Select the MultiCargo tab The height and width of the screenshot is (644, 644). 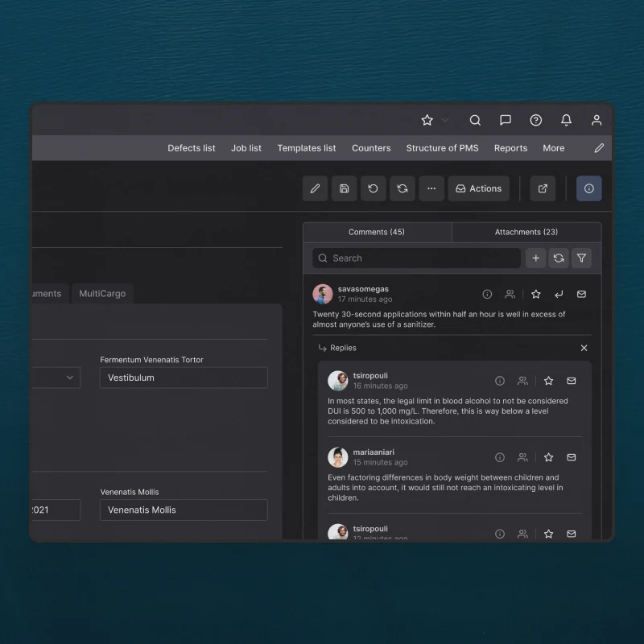(x=102, y=294)
